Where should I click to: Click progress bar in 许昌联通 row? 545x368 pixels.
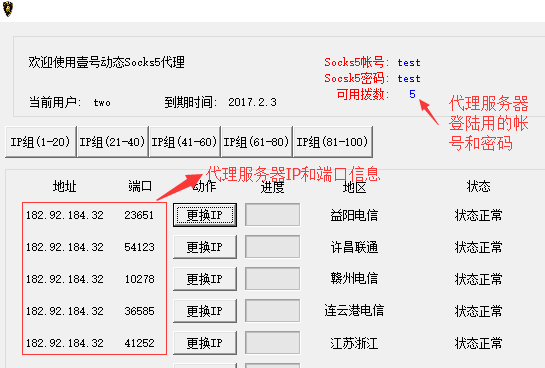click(x=272, y=247)
